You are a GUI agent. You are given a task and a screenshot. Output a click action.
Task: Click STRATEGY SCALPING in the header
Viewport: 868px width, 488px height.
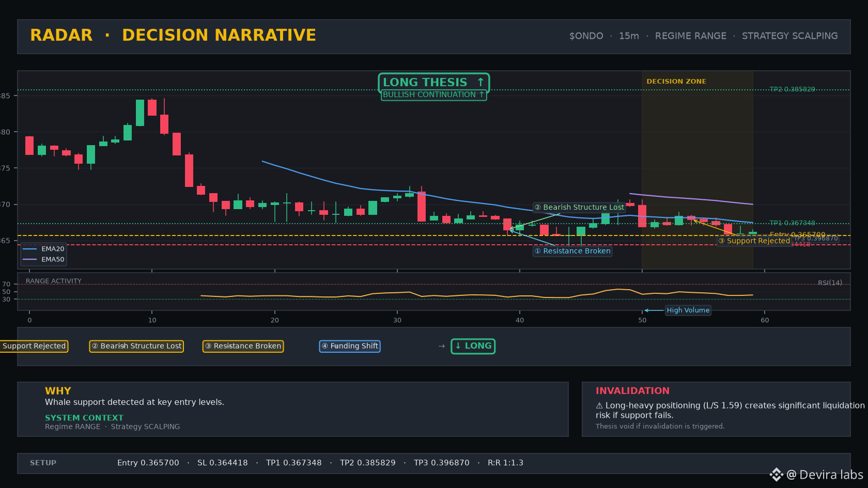click(x=789, y=36)
